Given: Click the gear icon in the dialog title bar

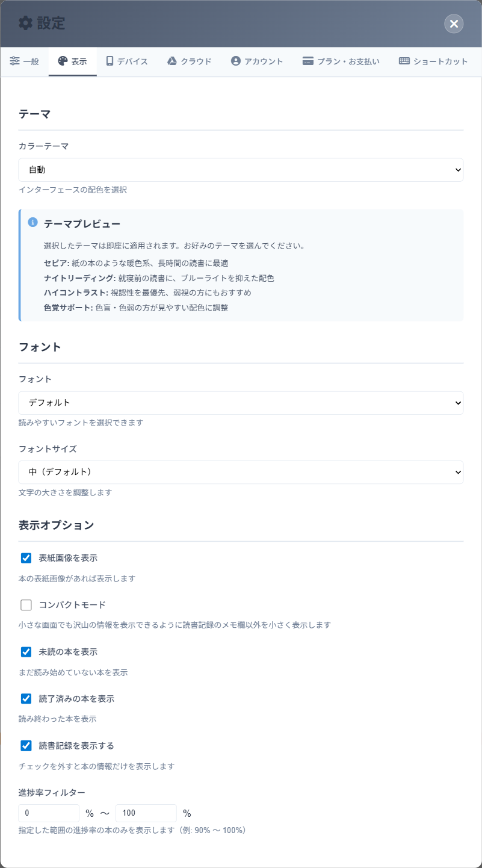Looking at the screenshot, I should pyautogui.click(x=25, y=23).
